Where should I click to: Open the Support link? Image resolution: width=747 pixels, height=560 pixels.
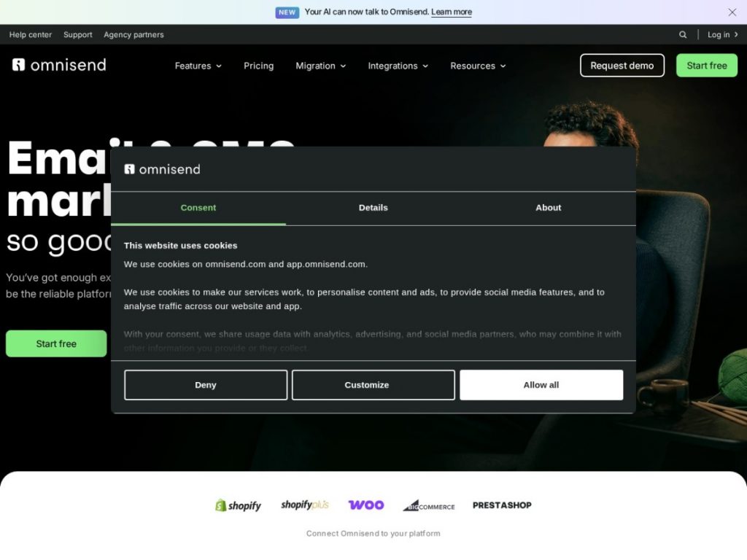[x=77, y=35]
